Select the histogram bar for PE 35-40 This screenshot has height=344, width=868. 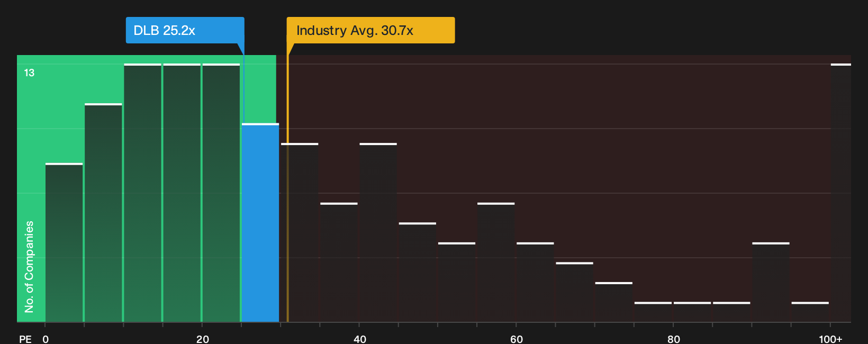[x=339, y=262]
